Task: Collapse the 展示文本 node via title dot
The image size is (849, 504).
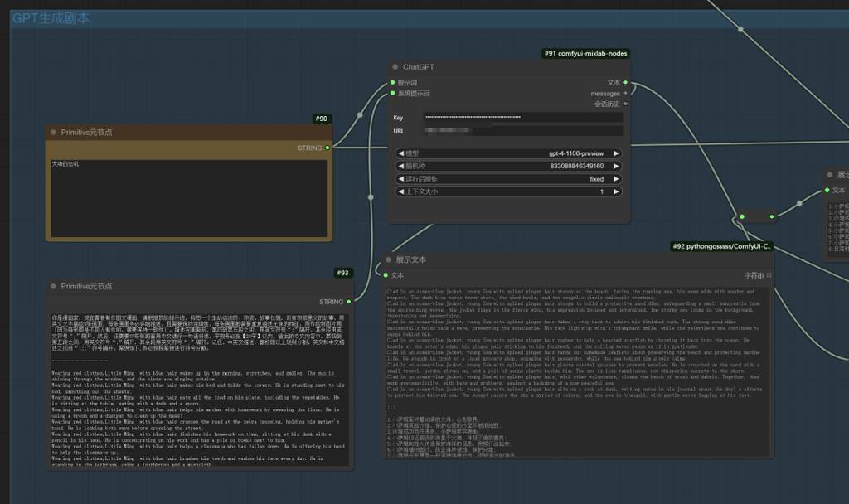Action: 386,259
